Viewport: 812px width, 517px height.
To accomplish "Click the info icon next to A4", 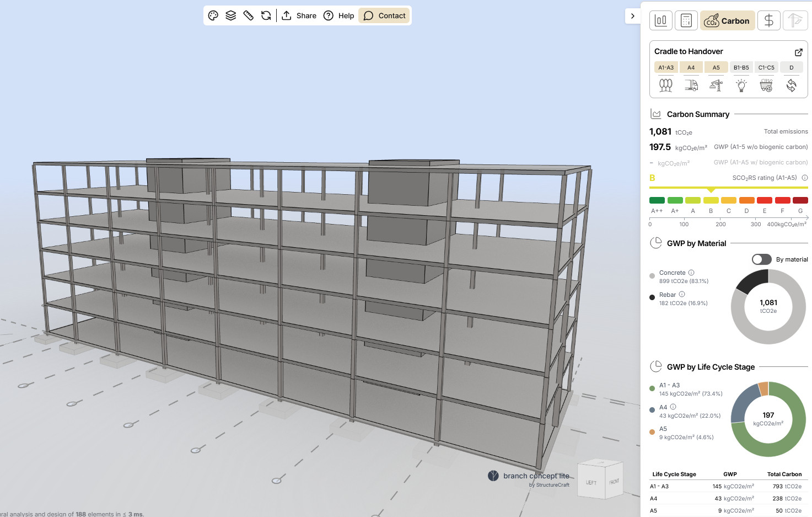I will (673, 407).
